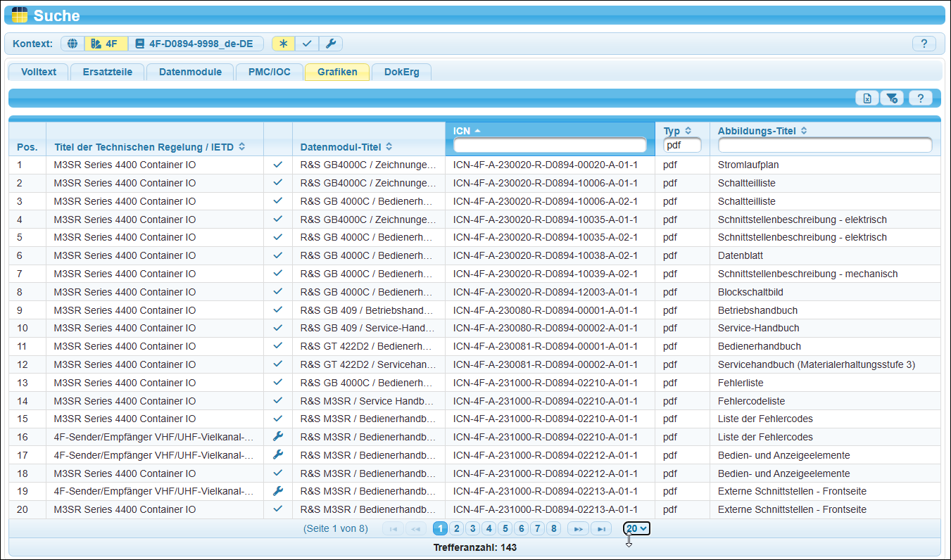
Task: Switch to the Ersatzteile tab
Action: pos(106,72)
